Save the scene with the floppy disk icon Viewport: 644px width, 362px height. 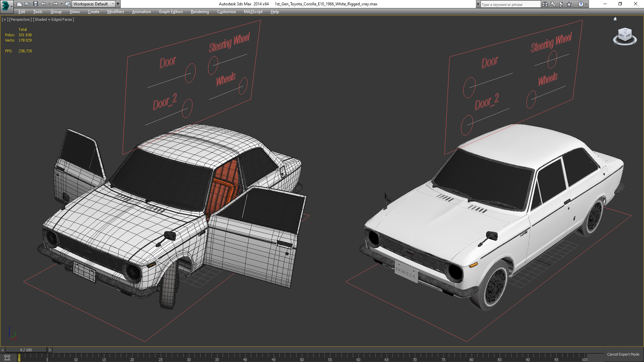tap(36, 4)
